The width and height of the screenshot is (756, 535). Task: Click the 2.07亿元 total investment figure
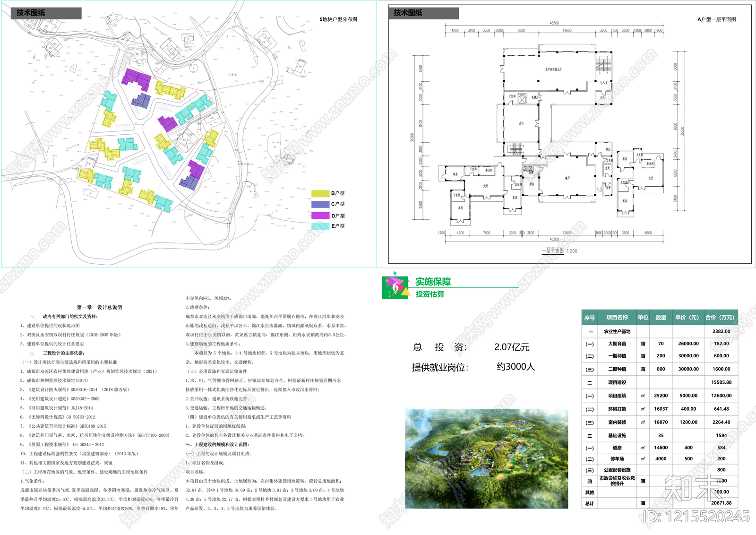coord(512,347)
